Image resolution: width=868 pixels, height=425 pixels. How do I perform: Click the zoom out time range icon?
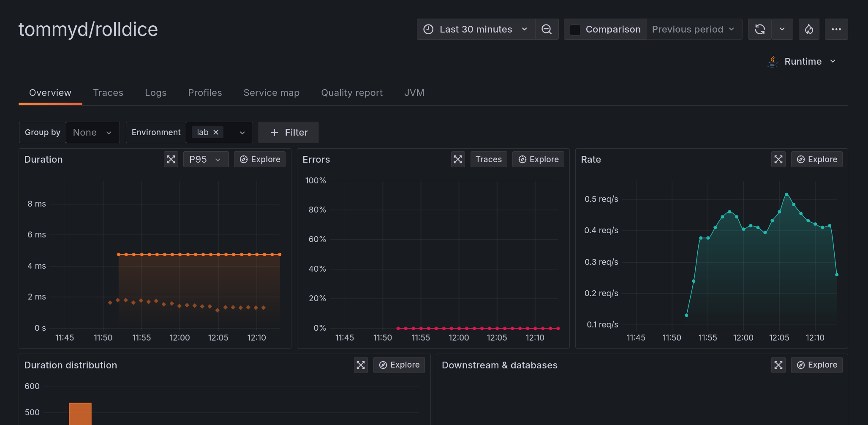pos(547,29)
